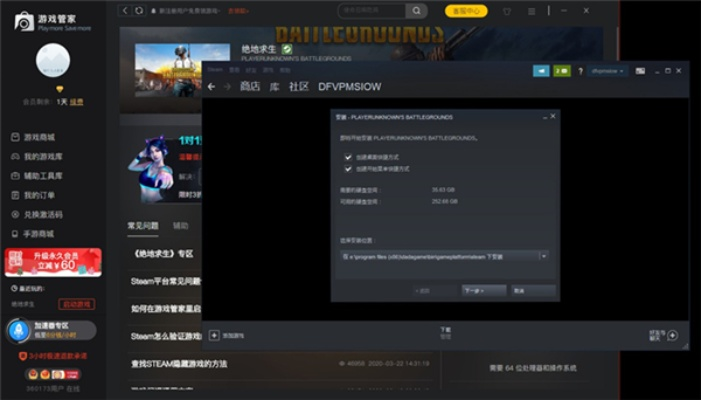Click the yellow VIP diamond icon
Screen dimensions: 701x400
click(59, 89)
